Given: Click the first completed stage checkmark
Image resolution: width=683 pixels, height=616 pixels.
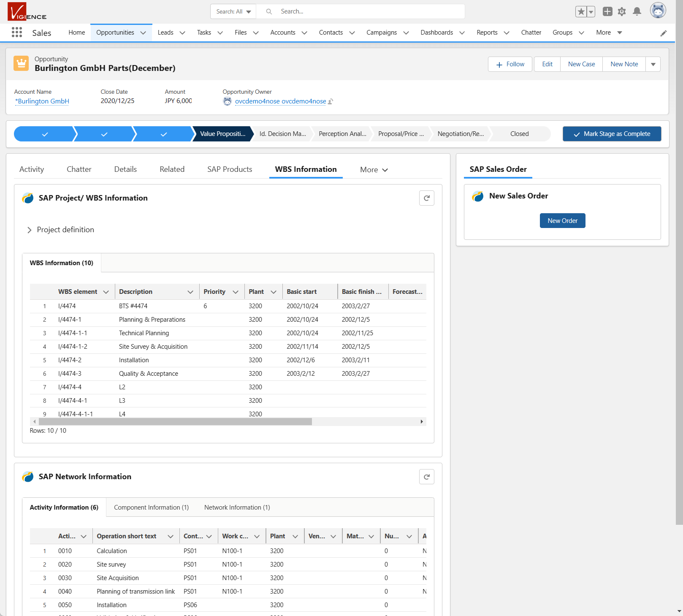Looking at the screenshot, I should (45, 134).
